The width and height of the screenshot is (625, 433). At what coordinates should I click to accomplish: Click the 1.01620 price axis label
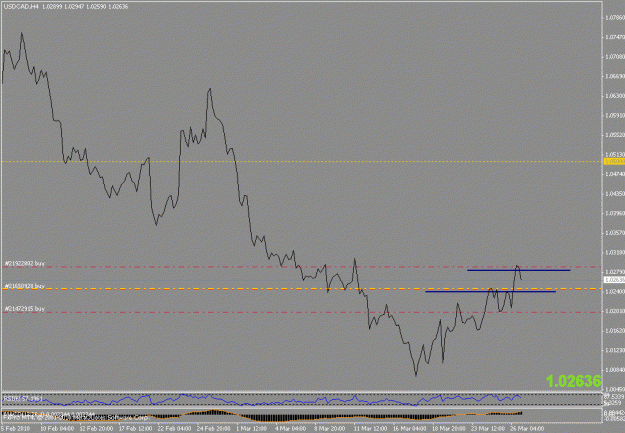pos(615,331)
